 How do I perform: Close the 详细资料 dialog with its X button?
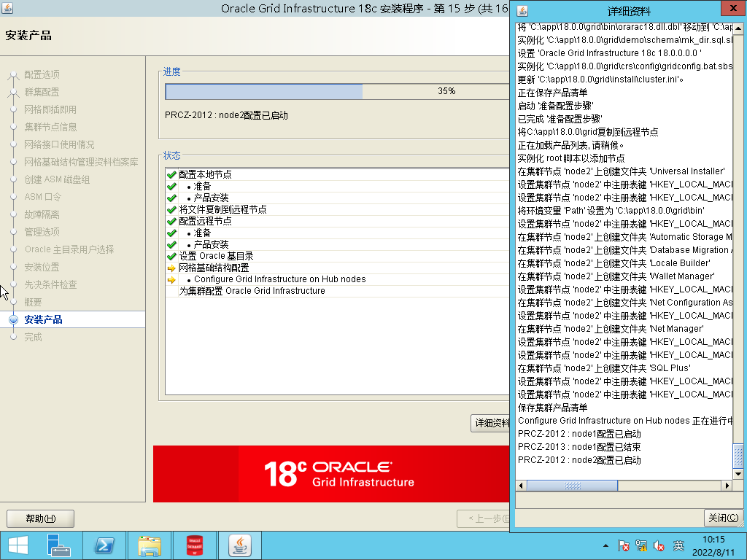click(733, 7)
